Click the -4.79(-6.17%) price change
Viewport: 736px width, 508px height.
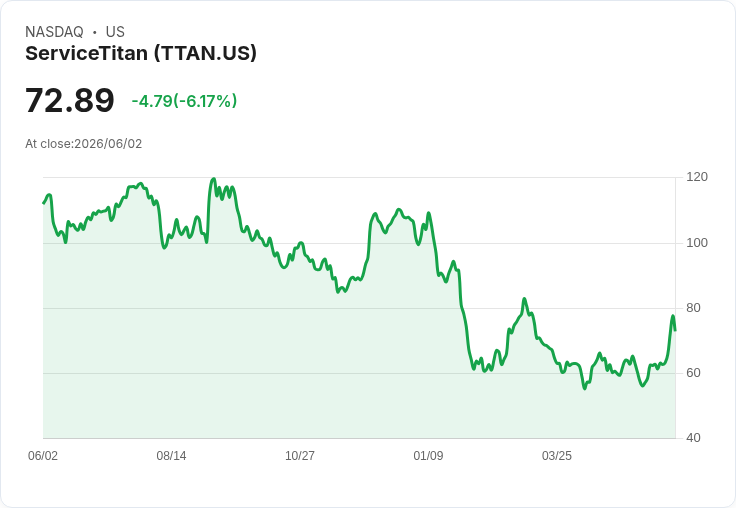184,101
